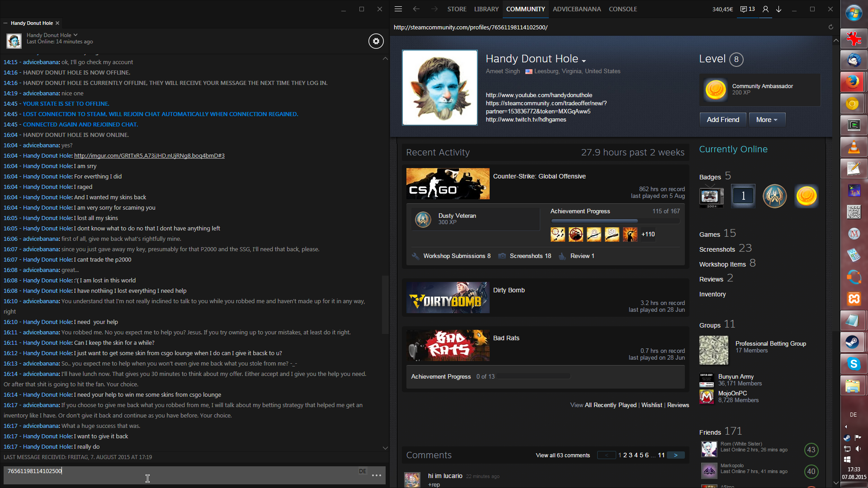Viewport: 868px width, 488px height.
Task: Go to next comments page arrow
Action: tap(675, 455)
